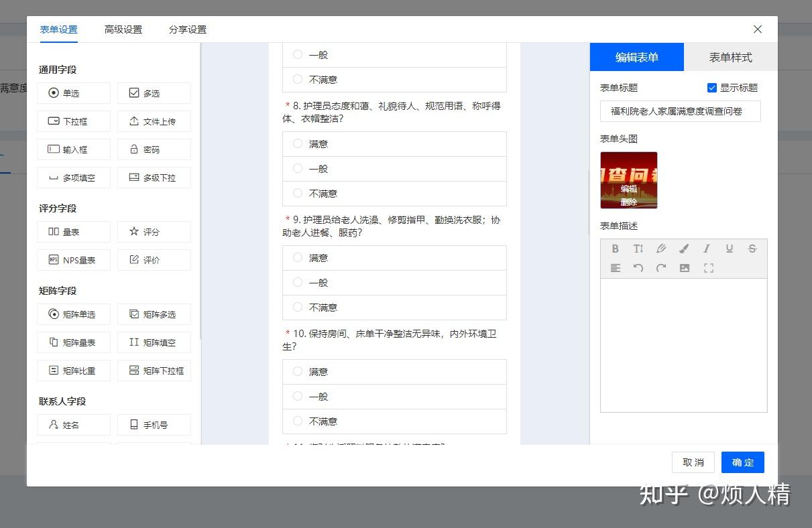Add a 下拉框 dropdown field
Viewport: 812px width, 528px height.
point(74,121)
